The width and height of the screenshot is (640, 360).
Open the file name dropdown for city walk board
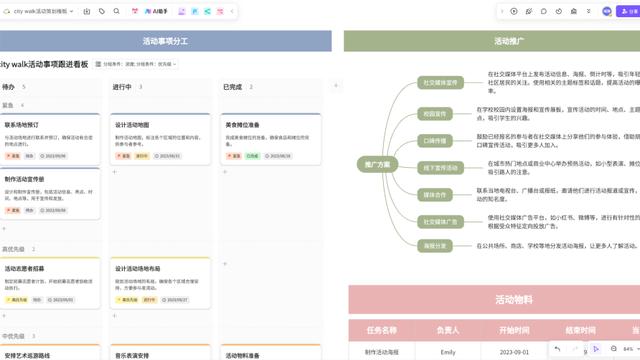pos(43,11)
